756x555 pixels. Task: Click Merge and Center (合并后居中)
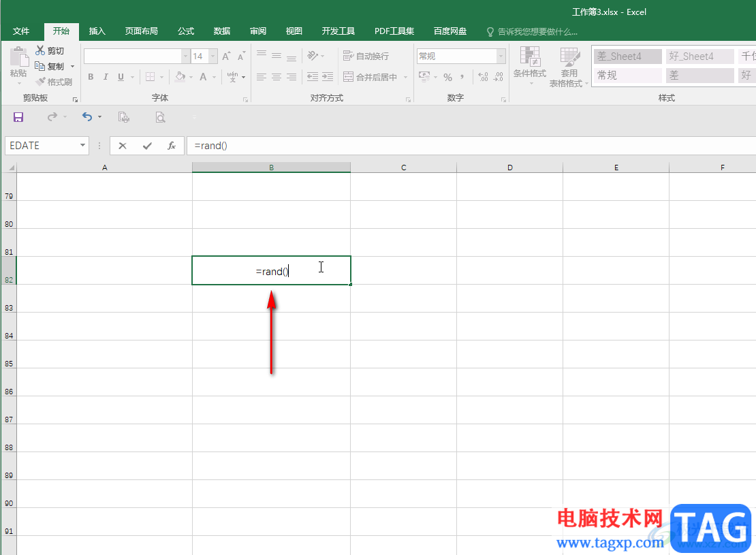coord(371,77)
